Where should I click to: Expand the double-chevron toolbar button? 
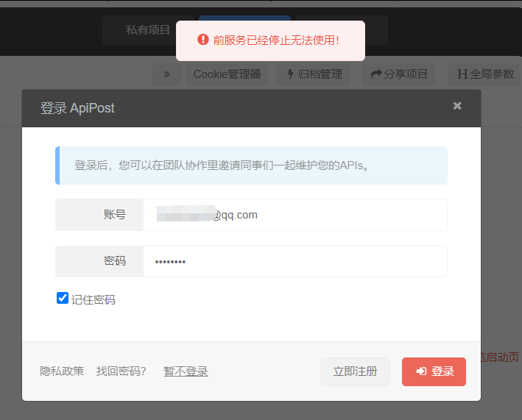tap(166, 74)
